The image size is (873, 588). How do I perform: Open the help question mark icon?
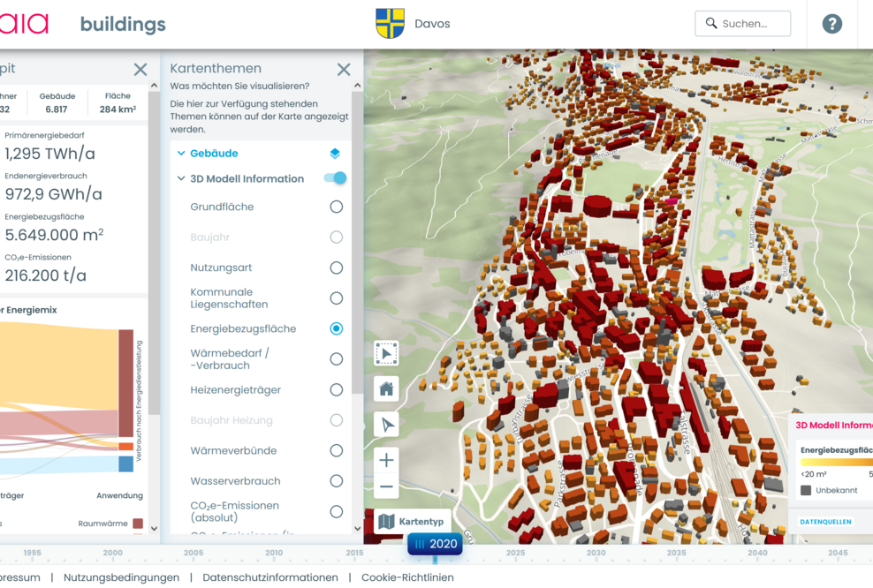coord(831,24)
